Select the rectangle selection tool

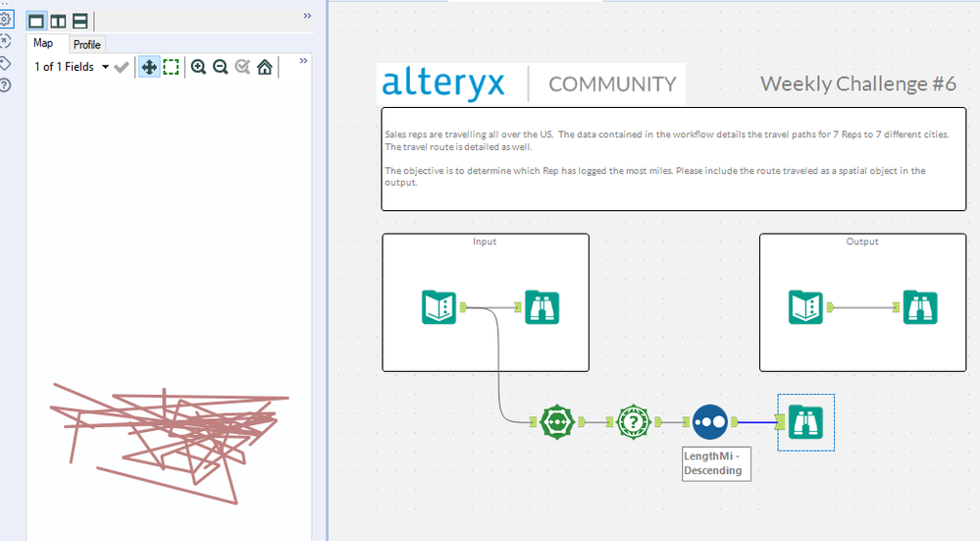point(171,67)
